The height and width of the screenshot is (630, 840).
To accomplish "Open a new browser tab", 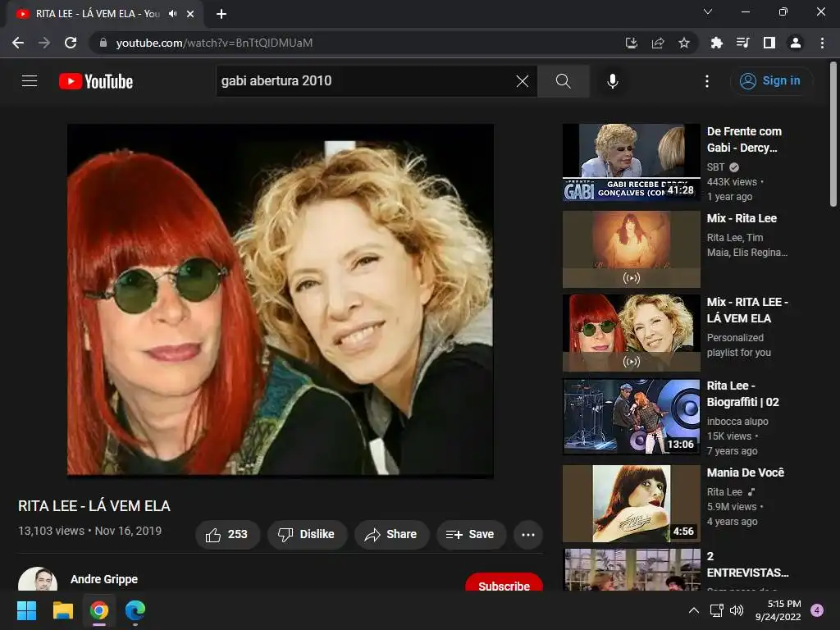I will click(x=221, y=14).
